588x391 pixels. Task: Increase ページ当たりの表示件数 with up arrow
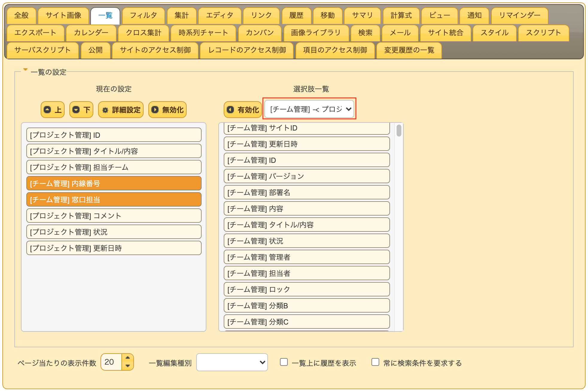point(128,358)
